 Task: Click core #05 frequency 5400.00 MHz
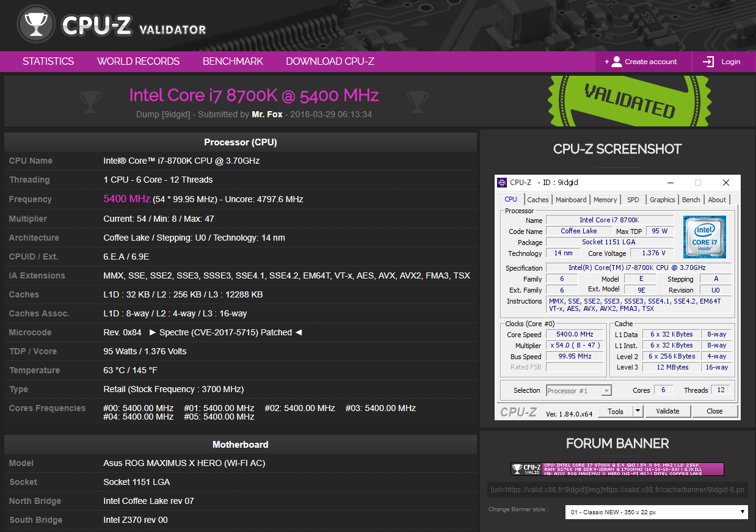pyautogui.click(x=219, y=417)
